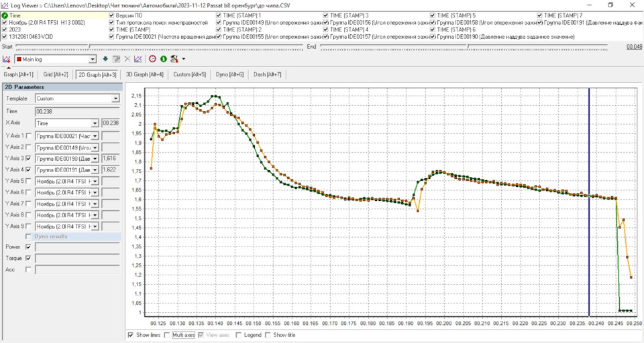Click the green down arrow load icon
Image resolution: width=644 pixels, height=343 pixels.
click(x=105, y=59)
